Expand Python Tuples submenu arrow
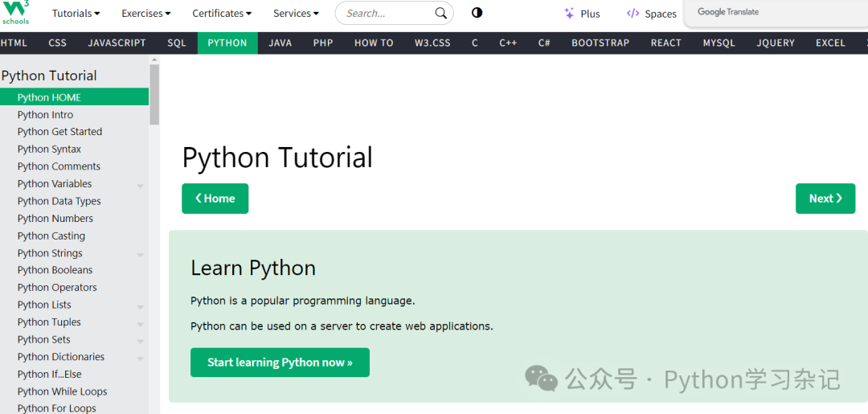This screenshot has width=868, height=414. pyautogui.click(x=140, y=324)
